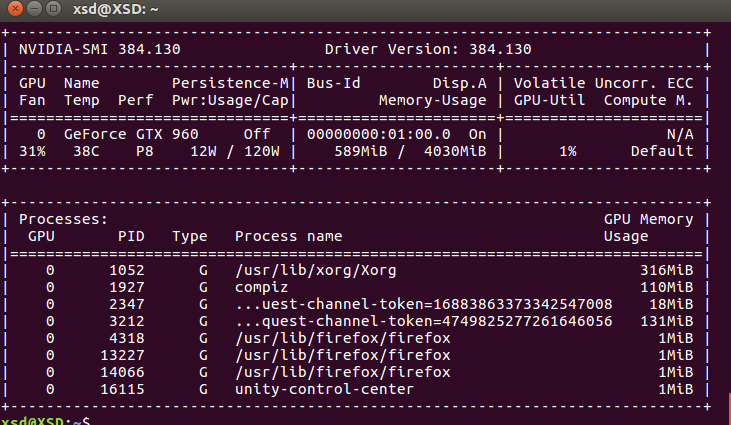Click the P8 performance state
Image resolution: width=731 pixels, height=425 pixels.
coord(145,151)
